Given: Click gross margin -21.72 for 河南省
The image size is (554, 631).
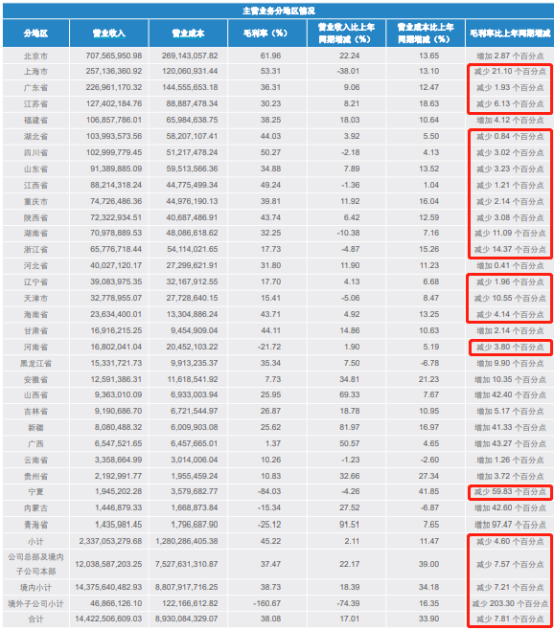Looking at the screenshot, I should click(x=270, y=347).
